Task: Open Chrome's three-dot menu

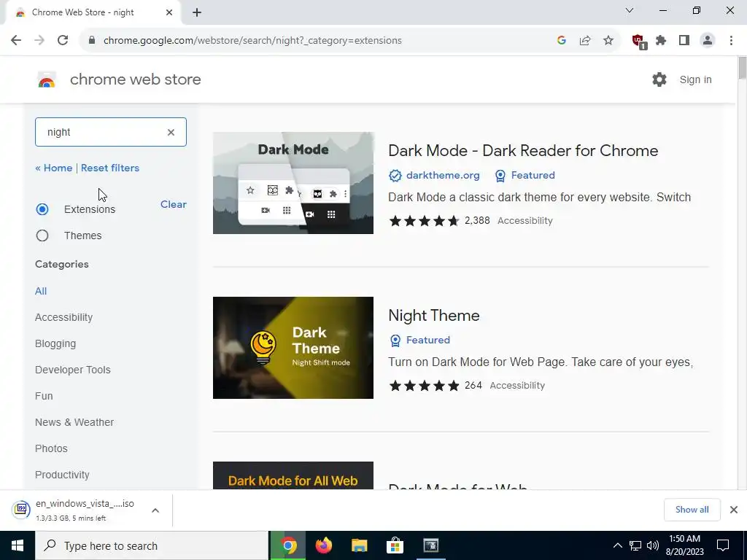Action: click(x=731, y=41)
